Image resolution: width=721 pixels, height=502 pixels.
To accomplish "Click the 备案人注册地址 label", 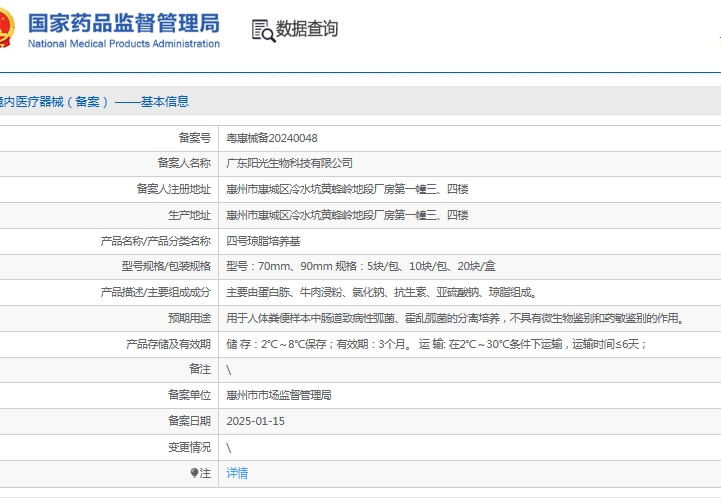I will pyautogui.click(x=174, y=189).
